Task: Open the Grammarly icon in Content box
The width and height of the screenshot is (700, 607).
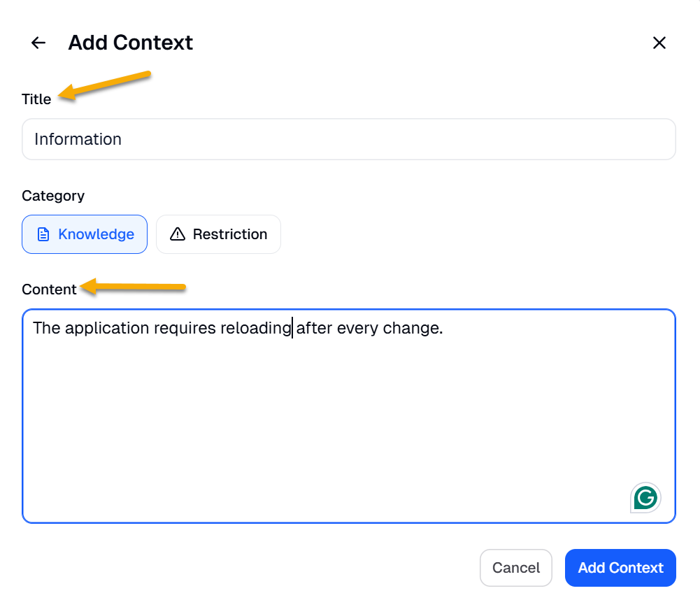Action: (x=645, y=498)
